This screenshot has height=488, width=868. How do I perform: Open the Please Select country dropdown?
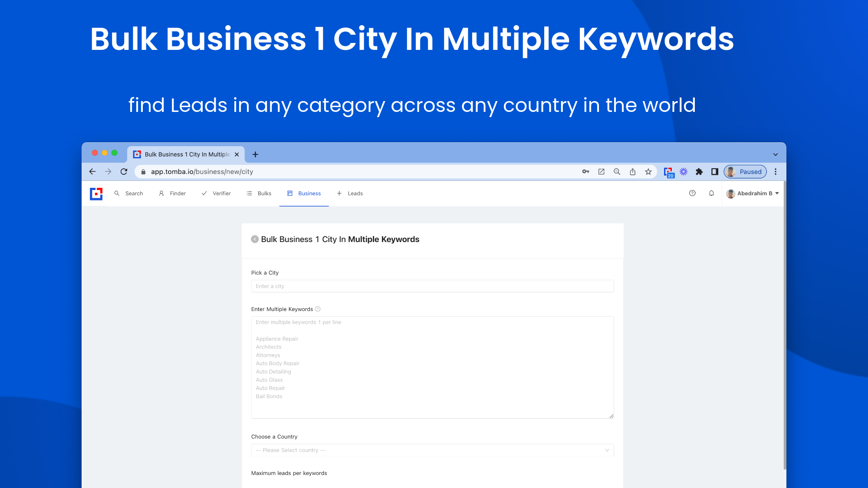point(432,450)
